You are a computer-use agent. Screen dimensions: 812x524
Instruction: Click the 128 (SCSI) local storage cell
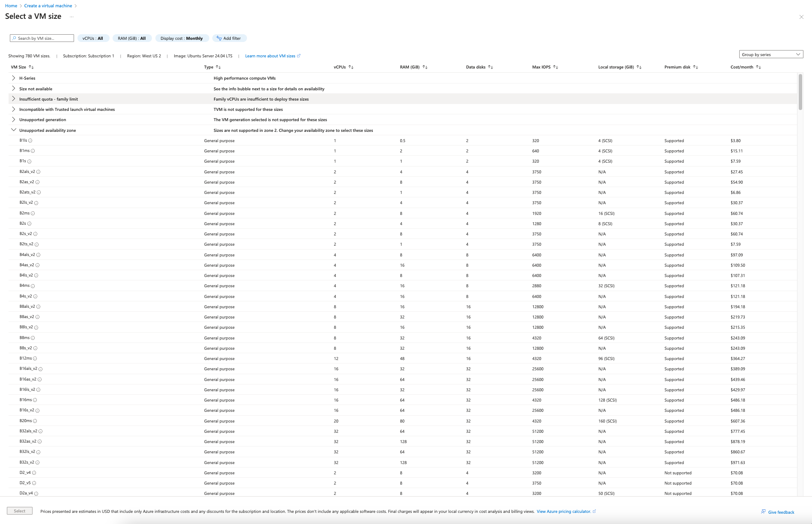coord(607,400)
